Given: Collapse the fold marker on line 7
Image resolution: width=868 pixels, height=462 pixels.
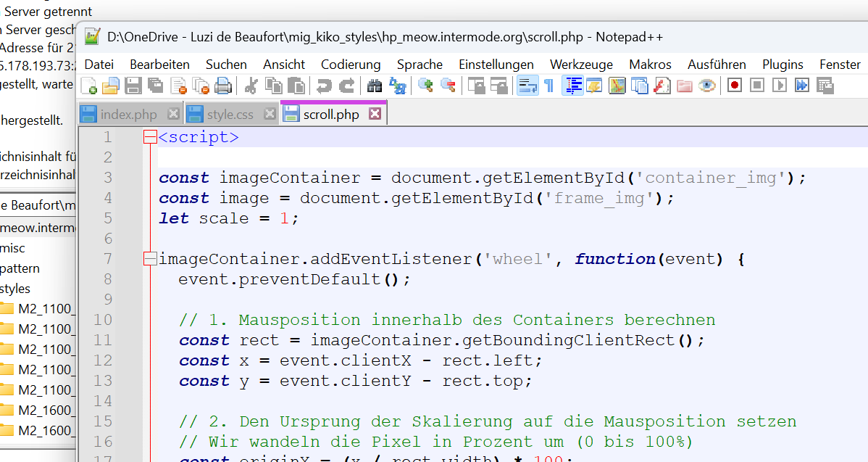Looking at the screenshot, I should click(x=150, y=259).
